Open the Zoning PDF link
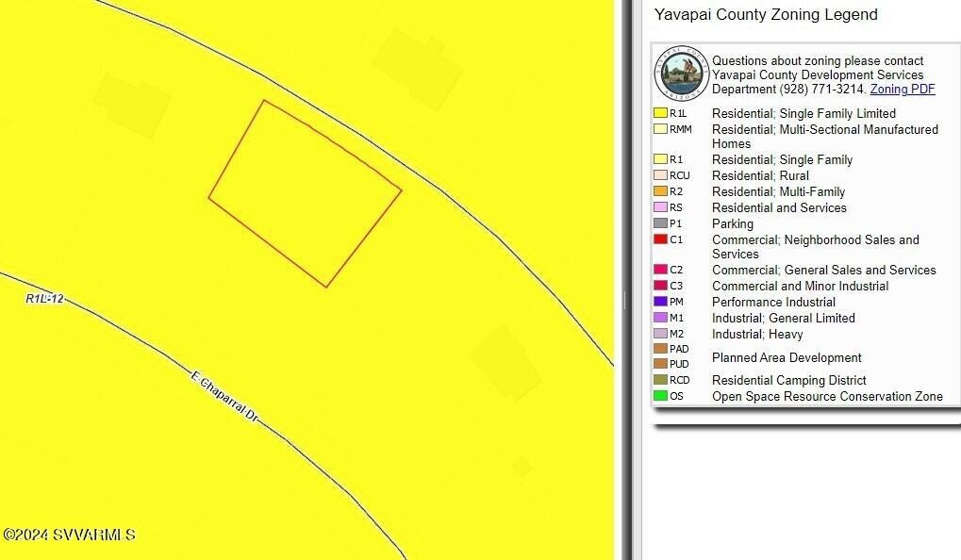 click(x=903, y=90)
